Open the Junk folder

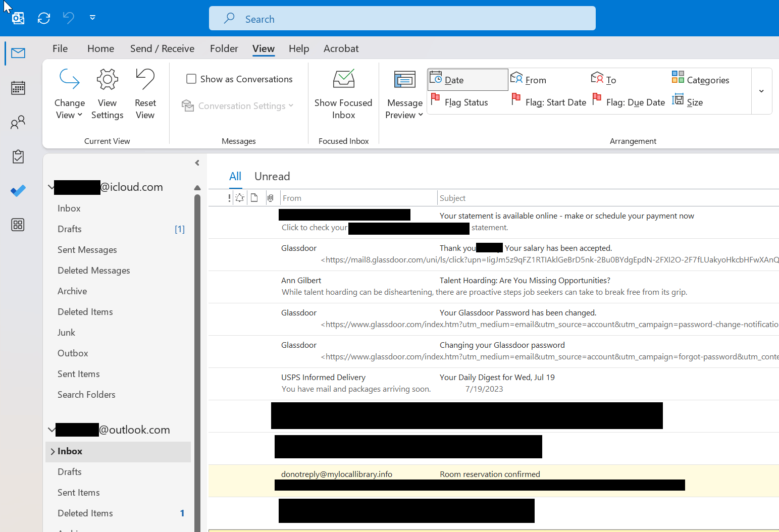(119, 333)
